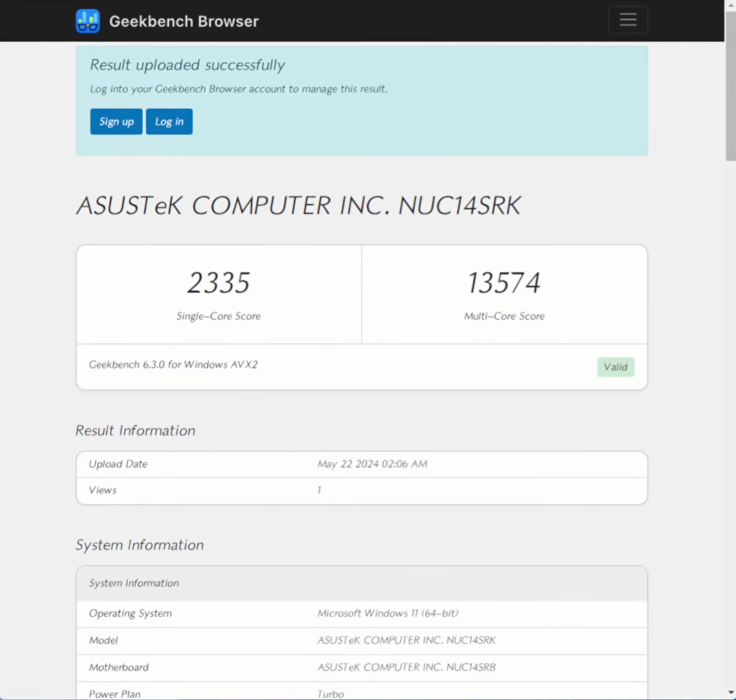Select Microsoft Windows 11 (64-bit) value
The image size is (736, 700).
388,614
